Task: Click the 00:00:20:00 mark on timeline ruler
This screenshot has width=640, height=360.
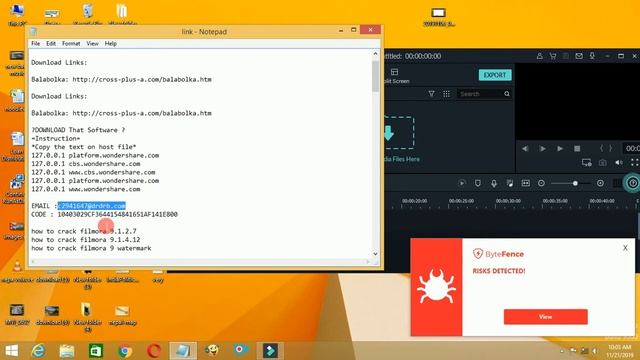Action: pyautogui.click(x=414, y=201)
